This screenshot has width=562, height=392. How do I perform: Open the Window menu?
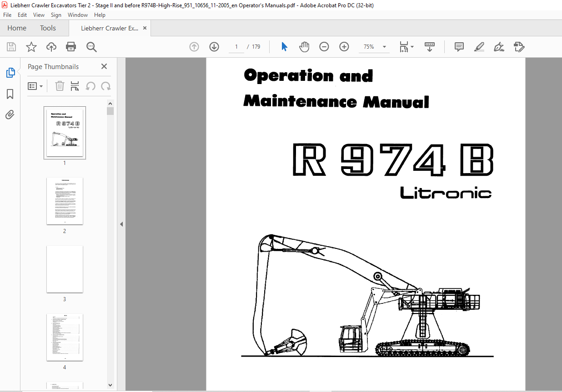(x=78, y=15)
